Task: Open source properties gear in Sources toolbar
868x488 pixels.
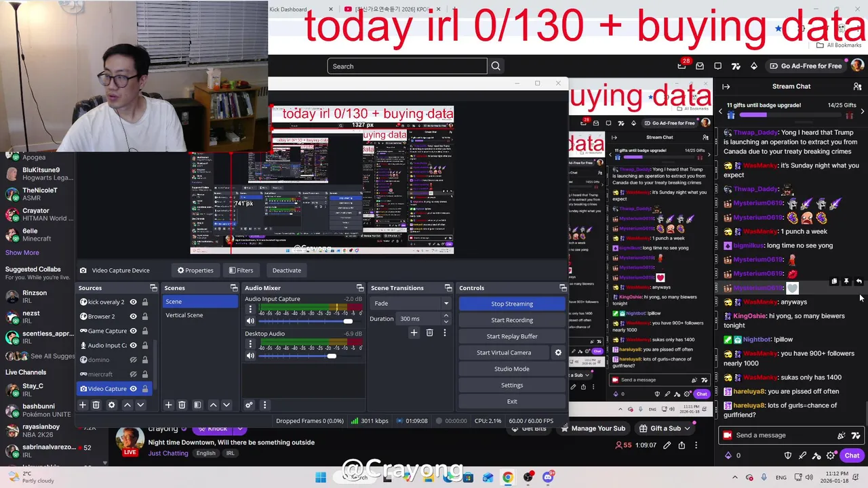Action: (112, 405)
